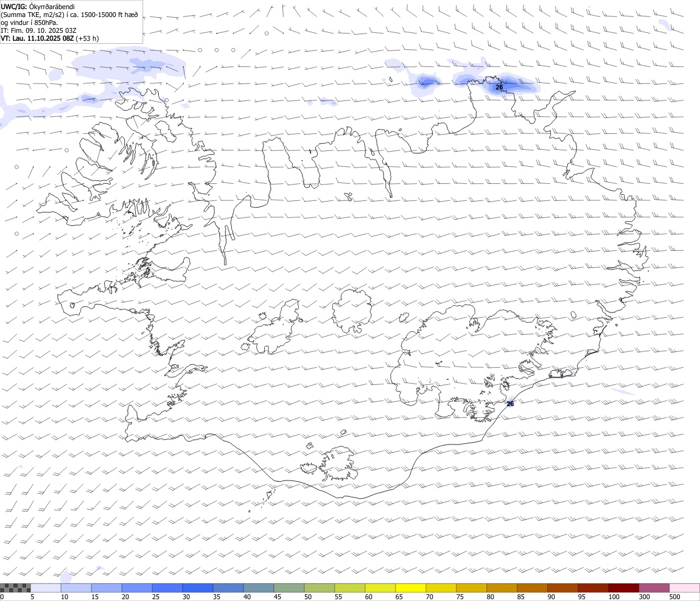Click the legend label '75'
The width and height of the screenshot is (700, 601).
click(460, 597)
